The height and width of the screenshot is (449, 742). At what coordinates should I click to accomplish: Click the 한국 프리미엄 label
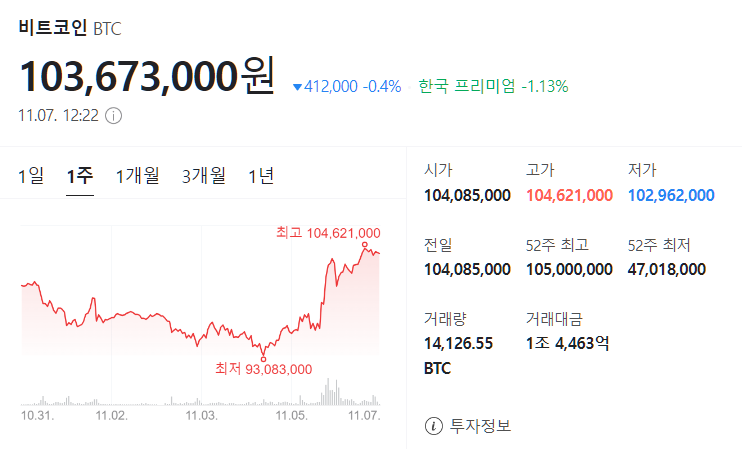tap(467, 87)
